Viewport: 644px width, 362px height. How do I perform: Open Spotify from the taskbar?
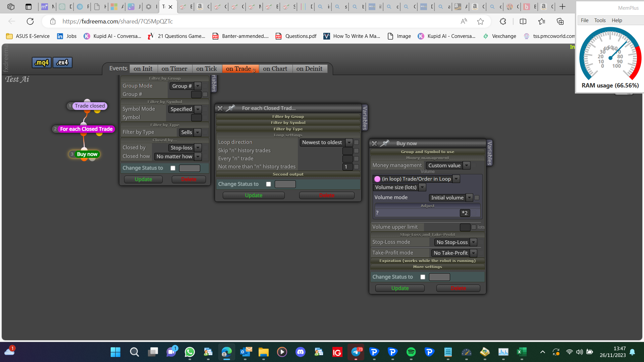pos(411,352)
